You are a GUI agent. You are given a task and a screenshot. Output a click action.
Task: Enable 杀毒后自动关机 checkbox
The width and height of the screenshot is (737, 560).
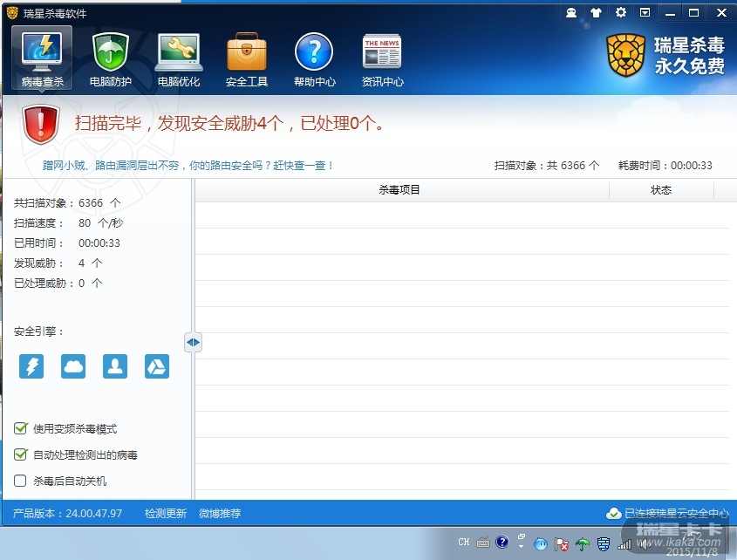(x=21, y=481)
